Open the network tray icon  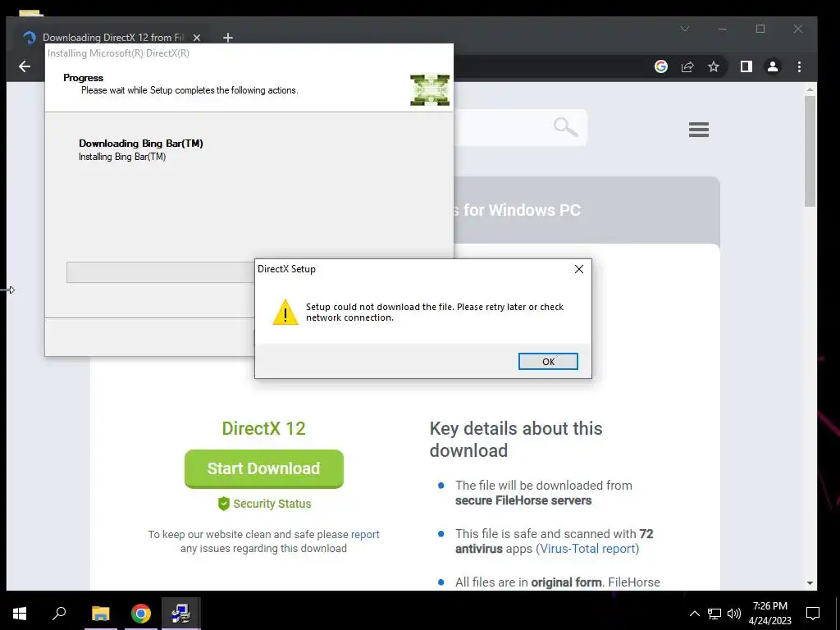[x=714, y=614]
